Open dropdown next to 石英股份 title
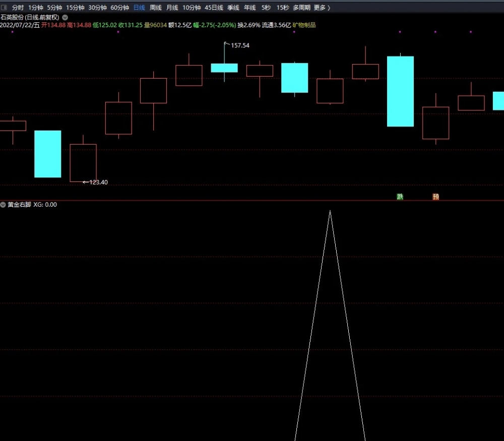Image resolution: width=504 pixels, height=441 pixels. coord(65,17)
